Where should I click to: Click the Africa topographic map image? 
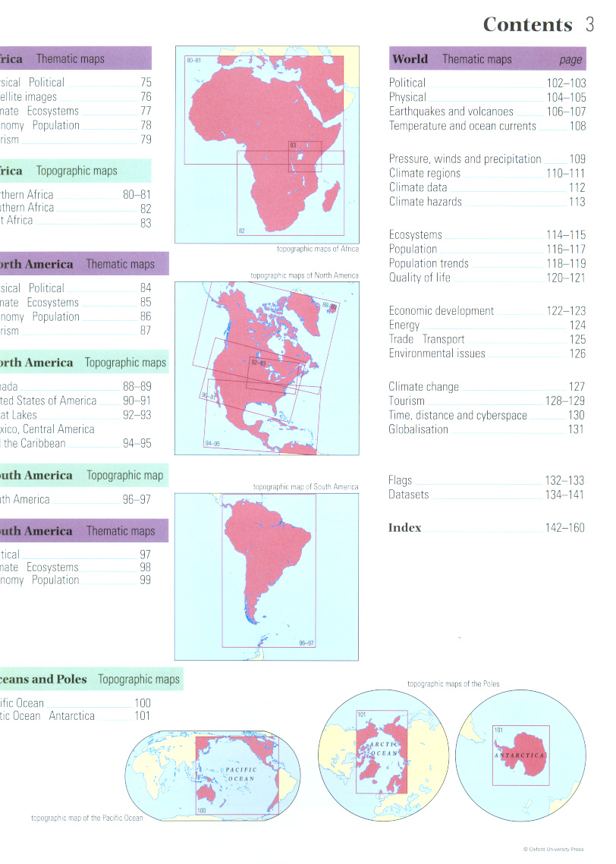pyautogui.click(x=267, y=145)
